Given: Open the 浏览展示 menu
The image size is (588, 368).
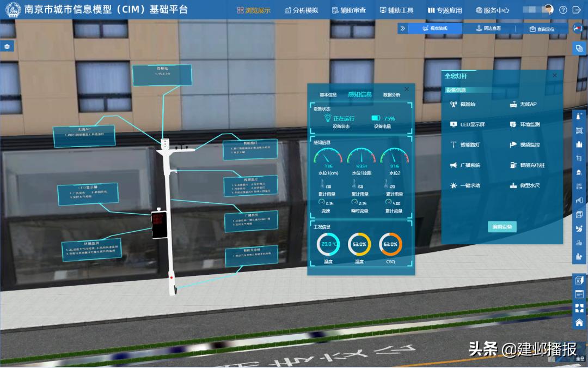Looking at the screenshot, I should click(x=254, y=10).
